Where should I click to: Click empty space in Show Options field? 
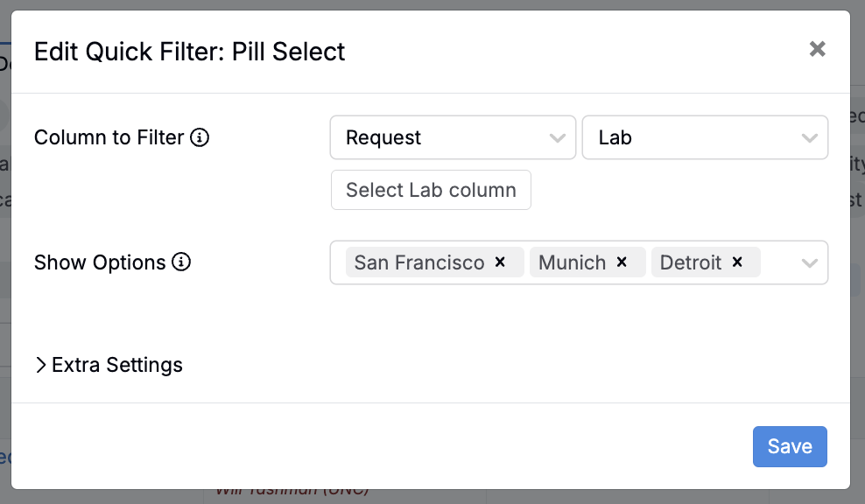(x=777, y=262)
